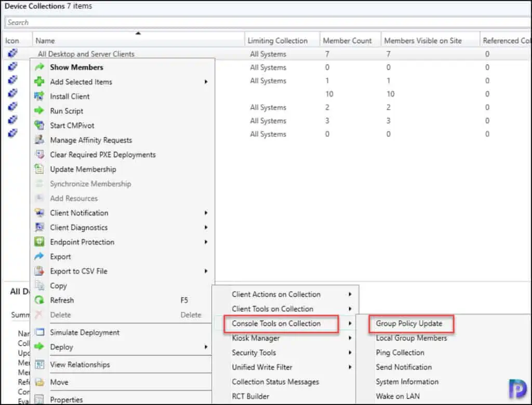This screenshot has height=405, width=532.
Task: Click the Show Members green arrow icon
Action: tap(39, 67)
